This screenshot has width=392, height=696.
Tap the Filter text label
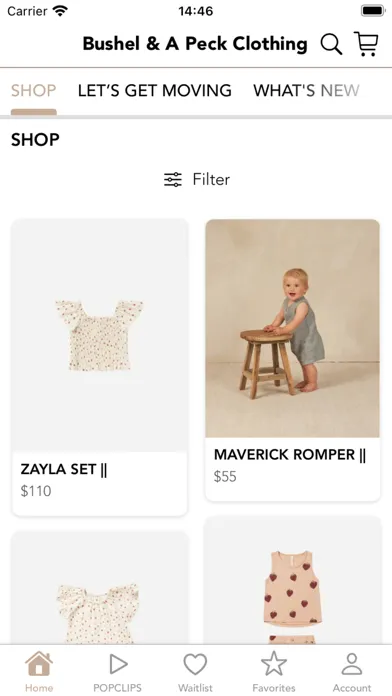tap(211, 180)
